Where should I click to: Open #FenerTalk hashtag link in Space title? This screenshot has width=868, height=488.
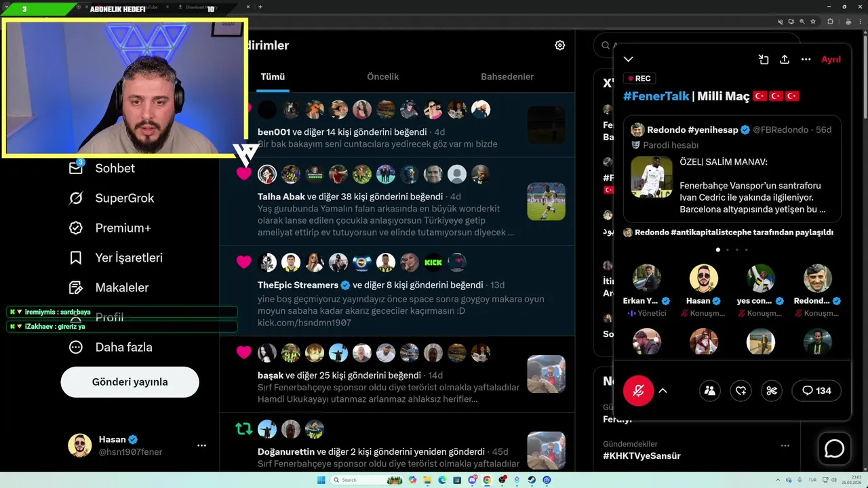click(656, 96)
